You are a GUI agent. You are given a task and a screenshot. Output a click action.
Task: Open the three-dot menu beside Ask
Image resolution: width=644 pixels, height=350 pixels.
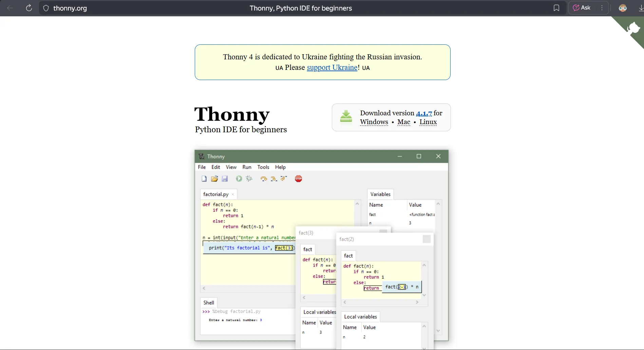coord(602,8)
